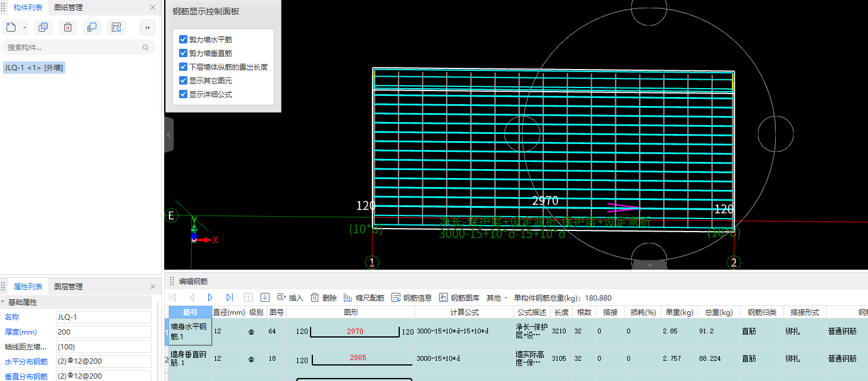
Task: Switch to 图层管理 tab
Action: pos(68,286)
